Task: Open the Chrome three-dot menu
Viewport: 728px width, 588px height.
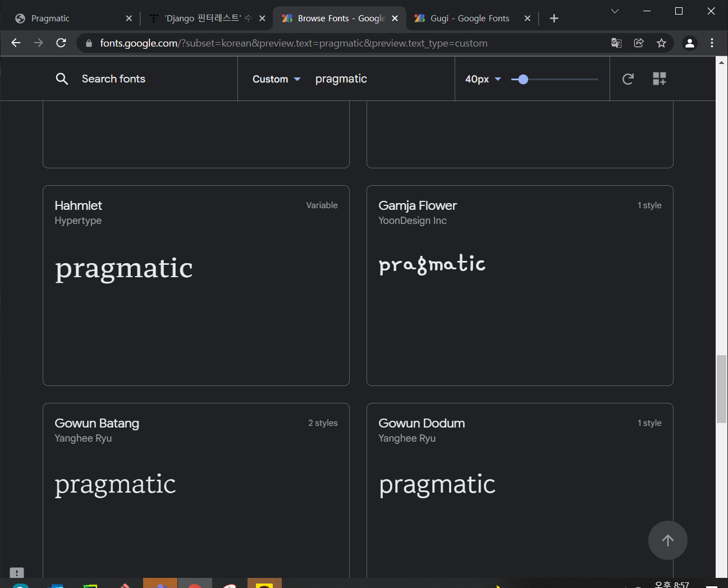Action: [712, 43]
